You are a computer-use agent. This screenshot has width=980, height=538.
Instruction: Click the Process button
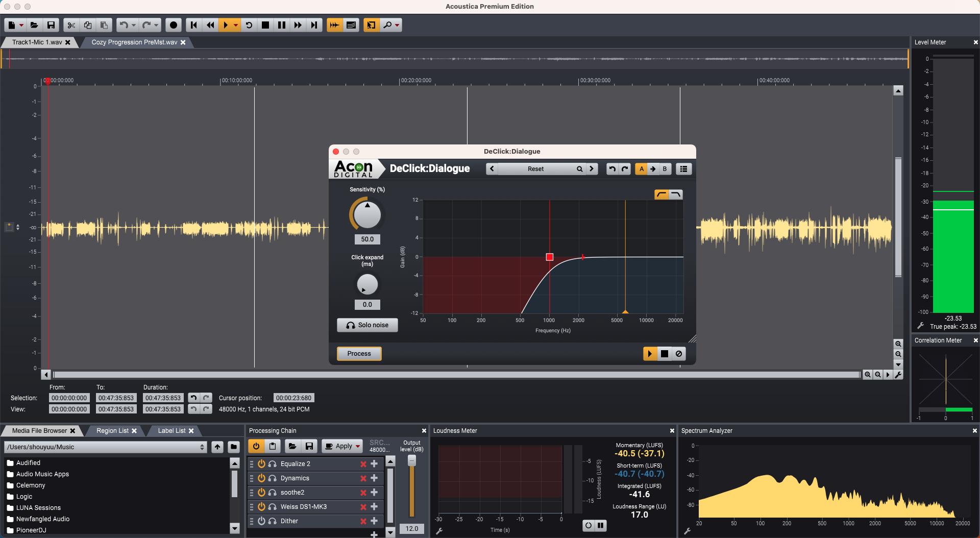[359, 354]
